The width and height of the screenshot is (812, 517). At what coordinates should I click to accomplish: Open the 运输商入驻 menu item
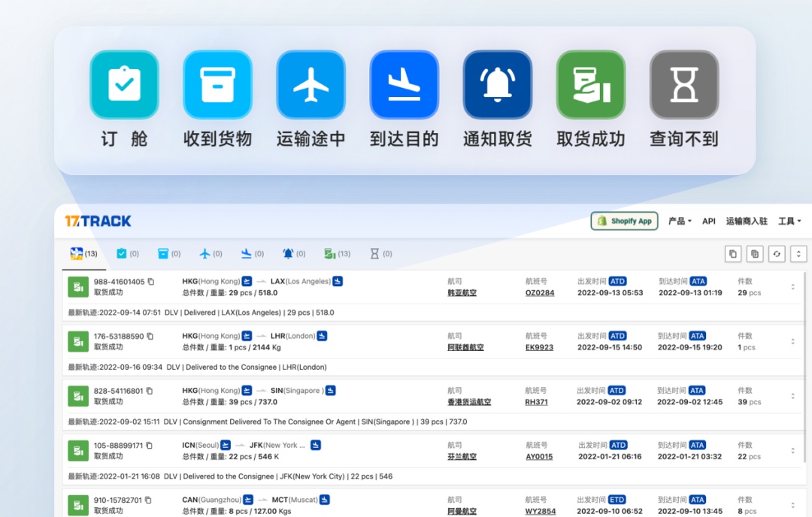pyautogui.click(x=747, y=221)
